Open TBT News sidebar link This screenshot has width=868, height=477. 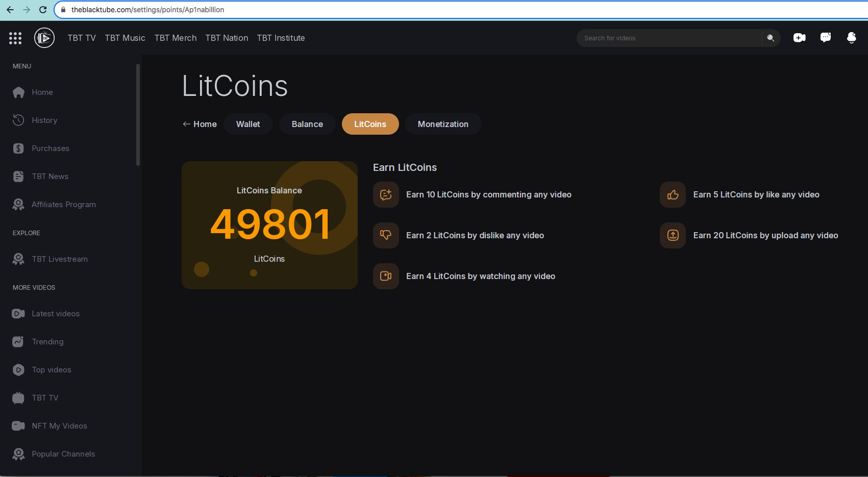click(x=50, y=177)
